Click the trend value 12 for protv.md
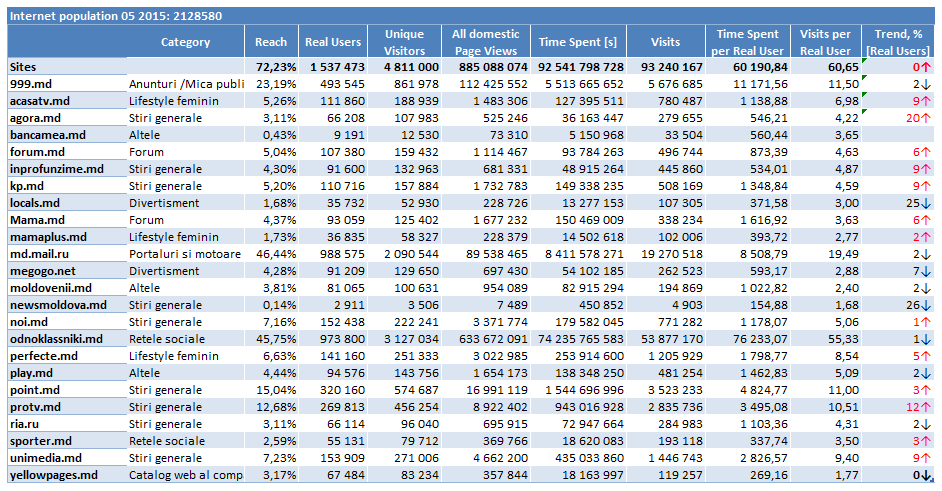The image size is (942, 491). tap(918, 407)
